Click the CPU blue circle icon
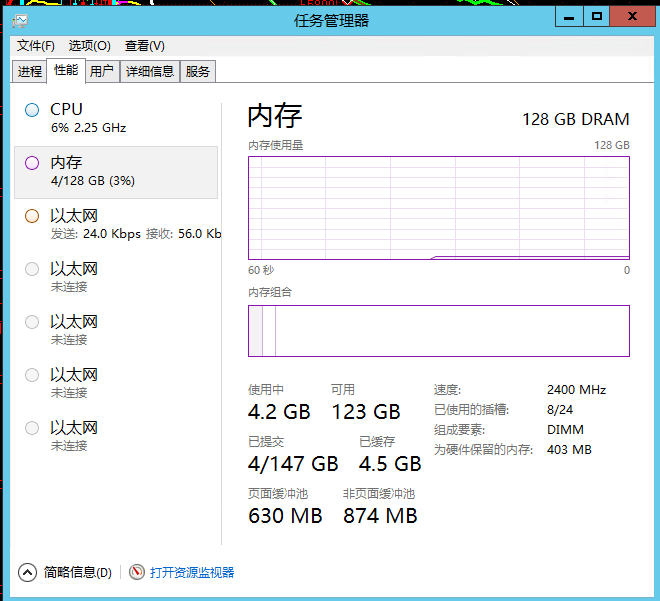 point(32,110)
